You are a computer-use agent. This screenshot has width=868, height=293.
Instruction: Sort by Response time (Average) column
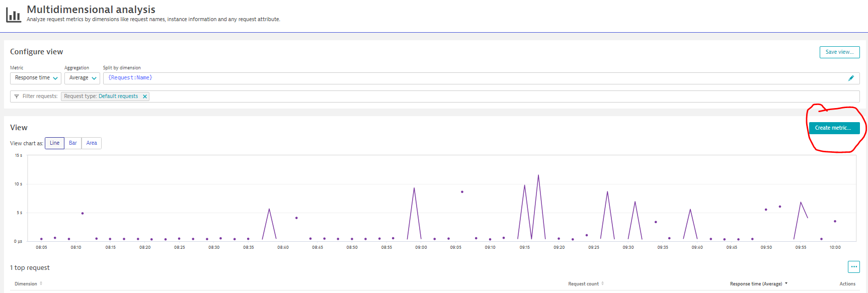tap(786, 284)
